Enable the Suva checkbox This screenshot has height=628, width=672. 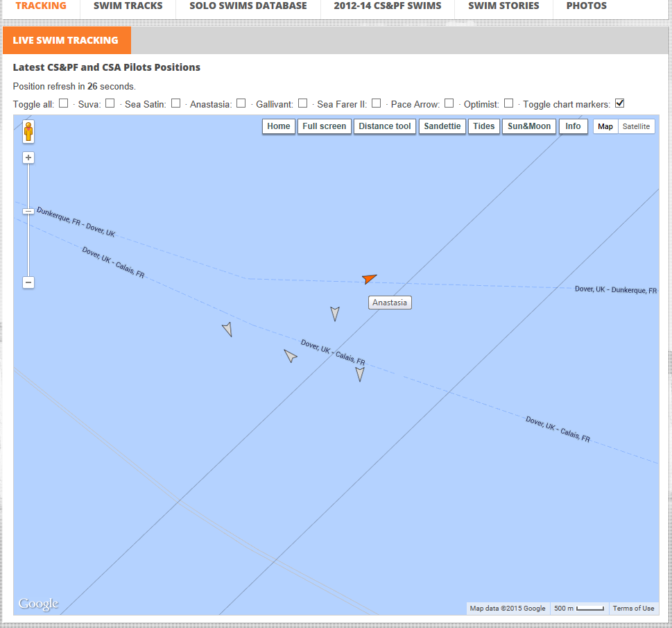pos(110,103)
